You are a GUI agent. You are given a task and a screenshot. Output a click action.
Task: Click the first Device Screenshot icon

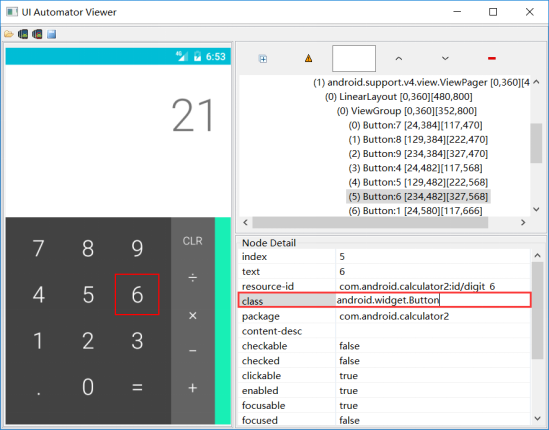coord(23,34)
